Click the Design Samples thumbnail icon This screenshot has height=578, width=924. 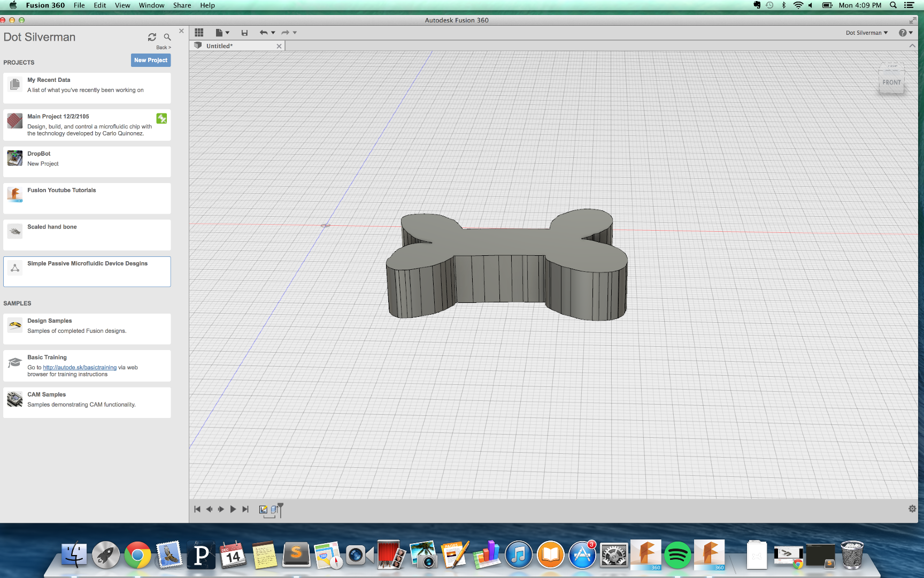15,325
